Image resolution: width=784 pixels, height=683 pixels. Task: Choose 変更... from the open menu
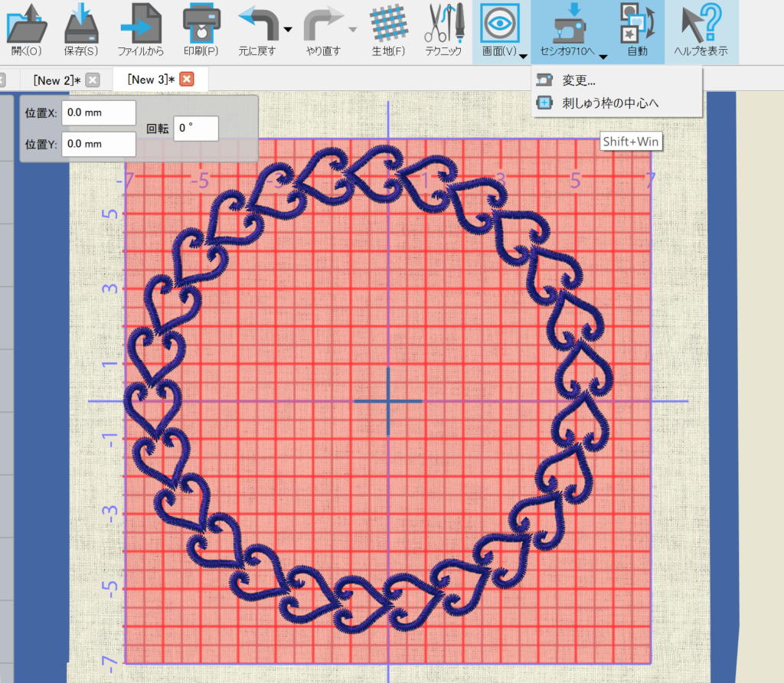tap(579, 80)
